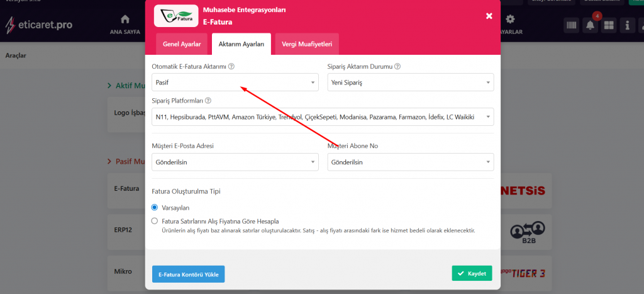Open the Müşteri E-Posta Adresi dropdown

tap(235, 162)
